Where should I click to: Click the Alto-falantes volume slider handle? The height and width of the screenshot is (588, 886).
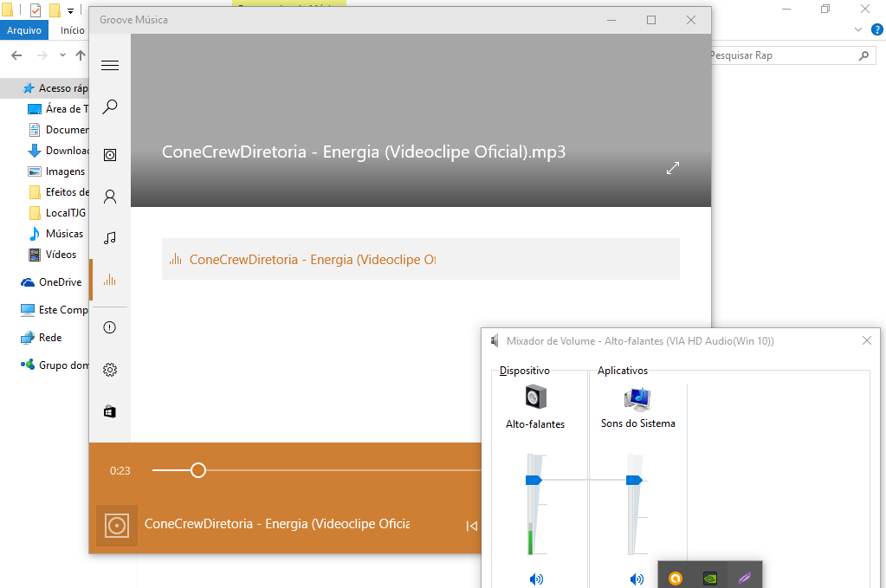[534, 480]
